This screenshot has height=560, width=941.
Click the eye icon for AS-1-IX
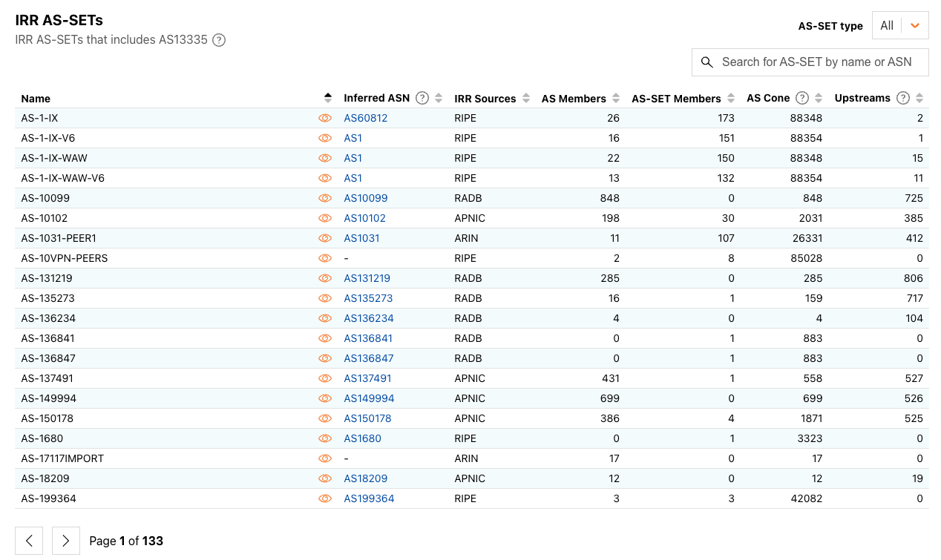(325, 118)
